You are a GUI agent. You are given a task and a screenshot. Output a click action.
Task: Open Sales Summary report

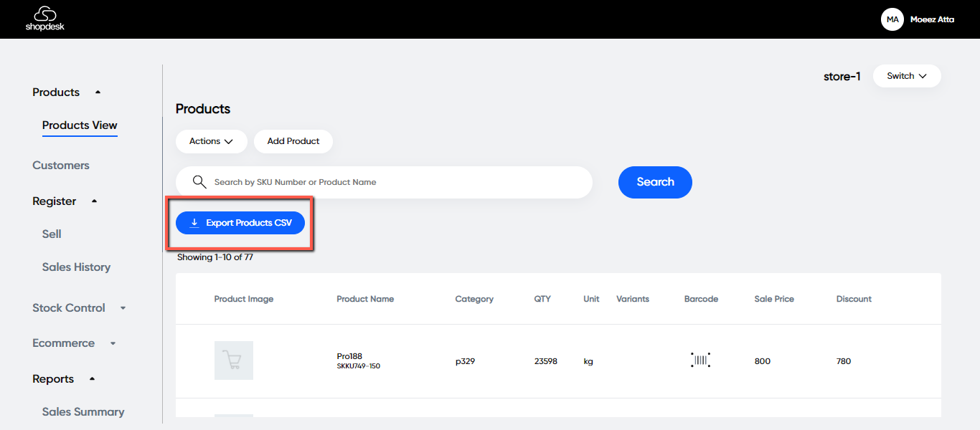pos(83,412)
